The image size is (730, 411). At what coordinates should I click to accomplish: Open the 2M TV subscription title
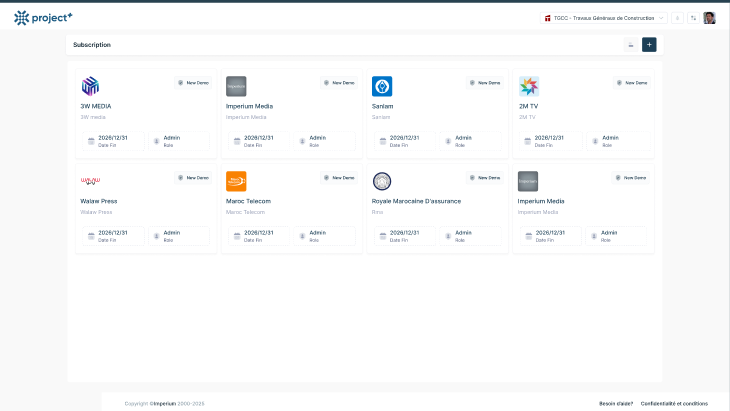tap(528, 106)
